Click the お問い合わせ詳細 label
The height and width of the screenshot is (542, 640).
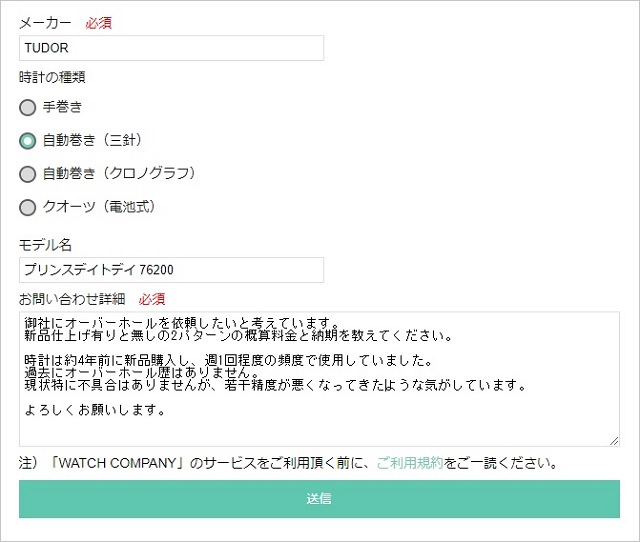click(x=72, y=299)
